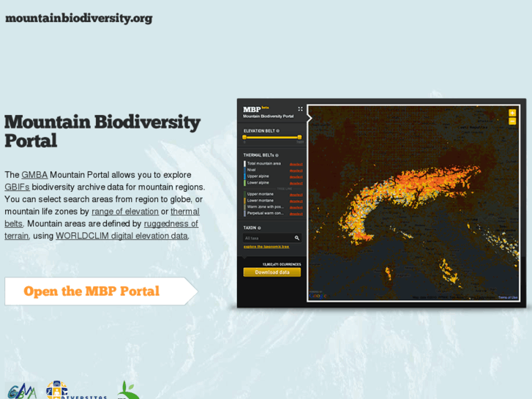Deselect the Warm zone with pos... belt
The image size is (532, 399).
[296, 207]
